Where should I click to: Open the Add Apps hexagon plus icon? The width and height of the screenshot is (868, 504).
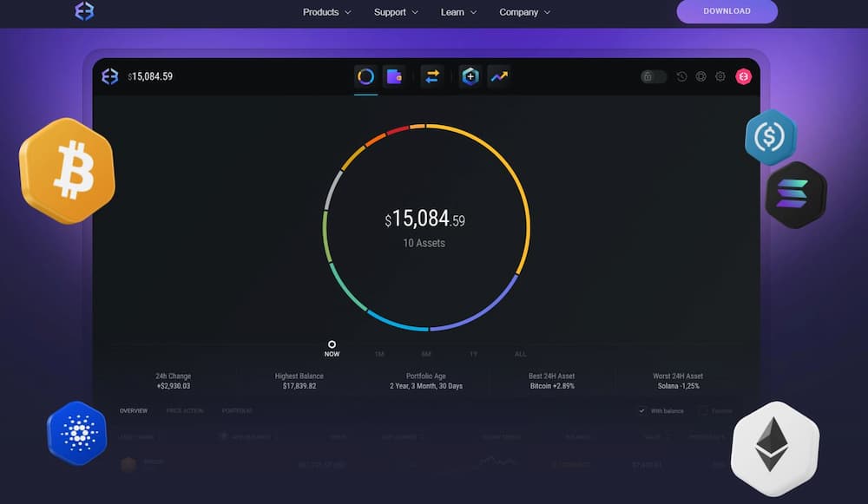pos(470,76)
